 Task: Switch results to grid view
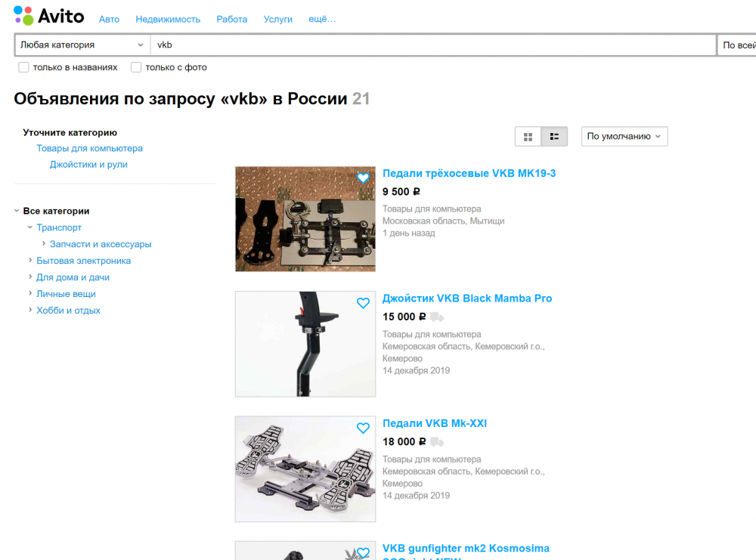528,137
